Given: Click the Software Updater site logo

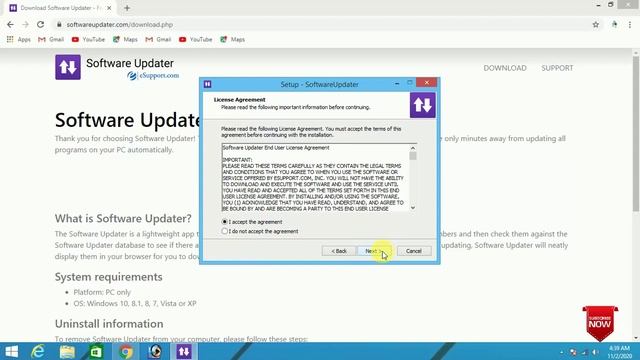Looking at the screenshot, I should coord(68,67).
